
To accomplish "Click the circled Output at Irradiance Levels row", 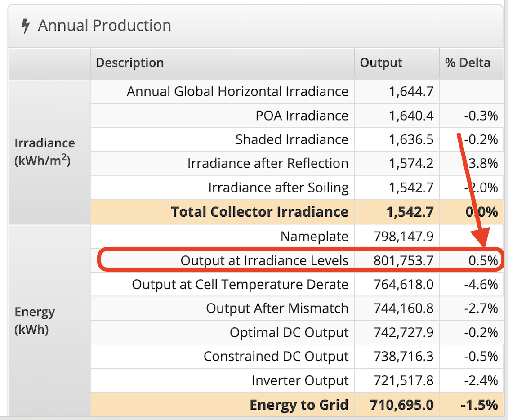I will click(x=264, y=260).
